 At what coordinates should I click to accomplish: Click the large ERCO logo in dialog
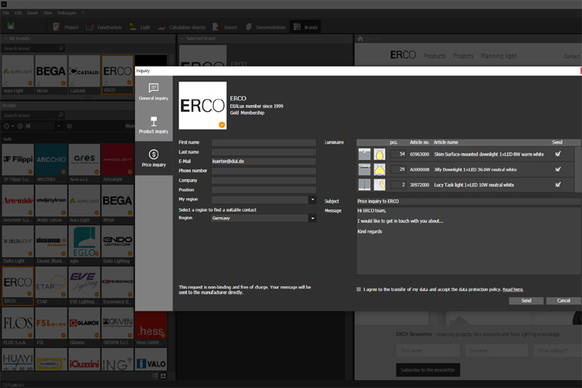203,105
